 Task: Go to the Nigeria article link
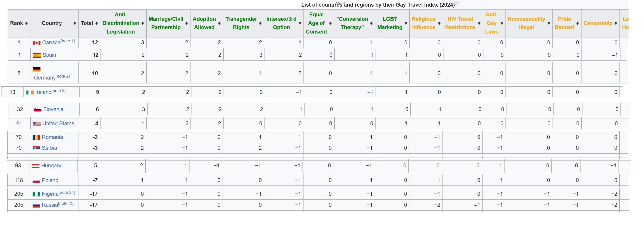coord(50,194)
